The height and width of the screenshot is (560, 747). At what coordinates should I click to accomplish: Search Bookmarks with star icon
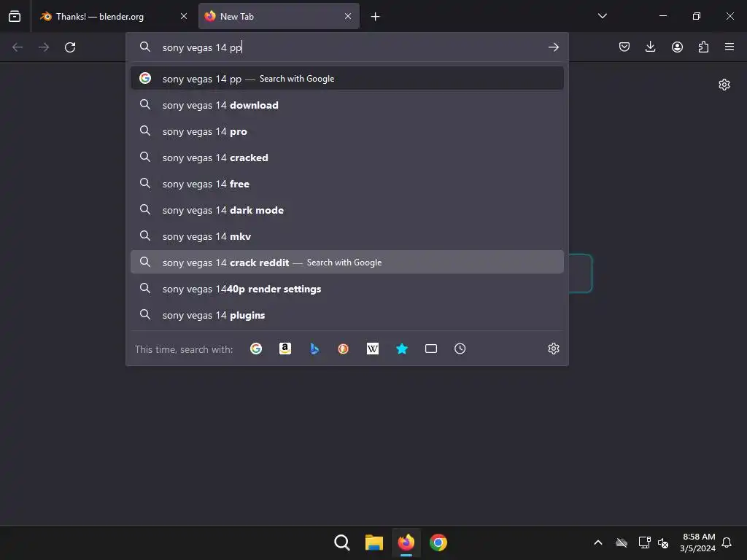click(402, 349)
